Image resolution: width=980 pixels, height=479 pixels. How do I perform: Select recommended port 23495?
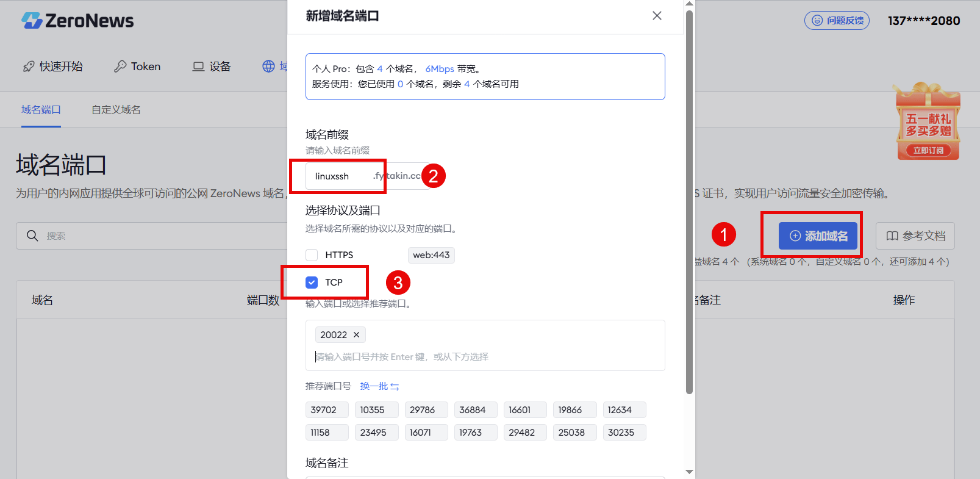(x=377, y=433)
